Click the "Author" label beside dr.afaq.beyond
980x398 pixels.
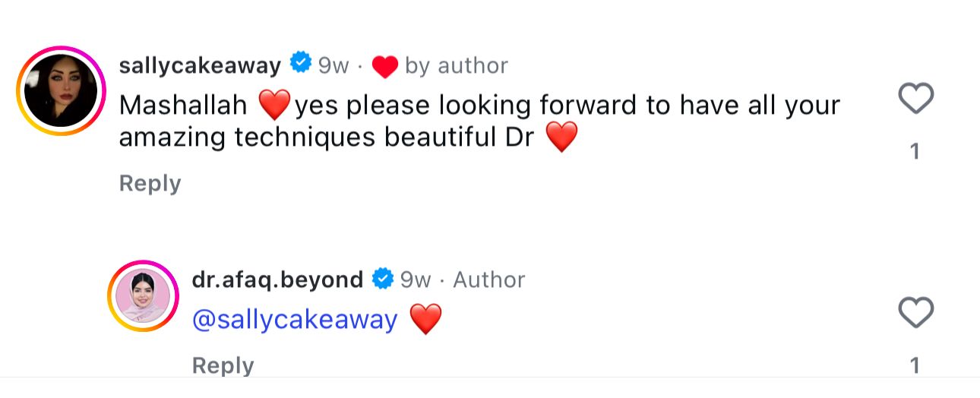pos(489,280)
